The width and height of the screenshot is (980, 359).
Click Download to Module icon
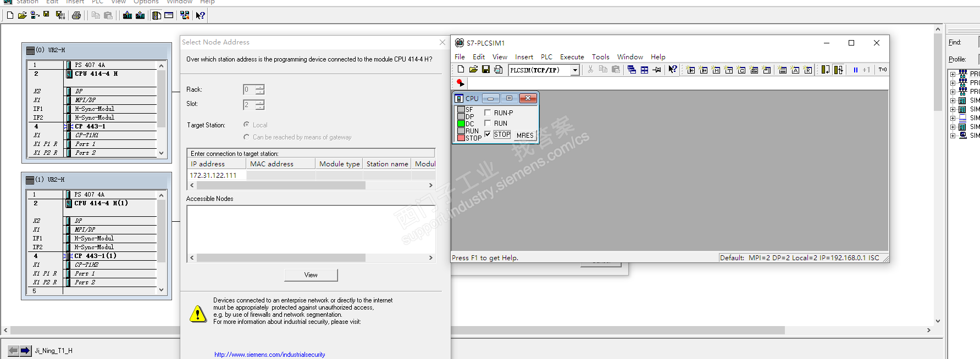tap(128, 15)
